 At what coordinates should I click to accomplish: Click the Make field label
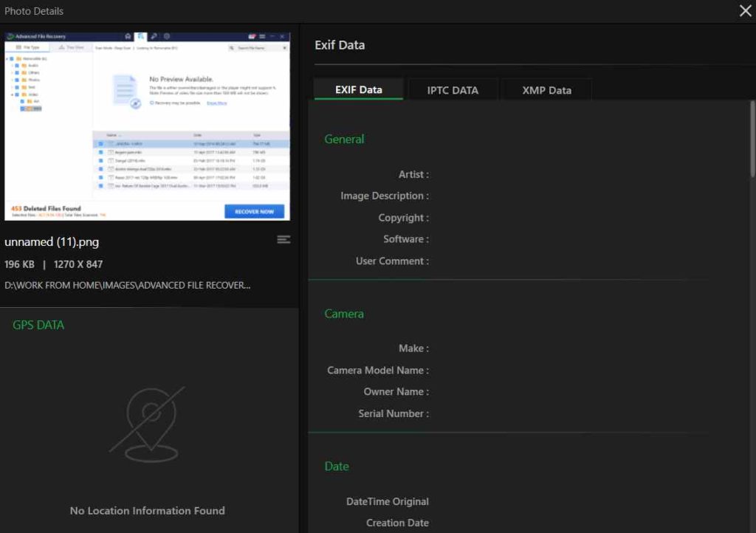pos(413,348)
